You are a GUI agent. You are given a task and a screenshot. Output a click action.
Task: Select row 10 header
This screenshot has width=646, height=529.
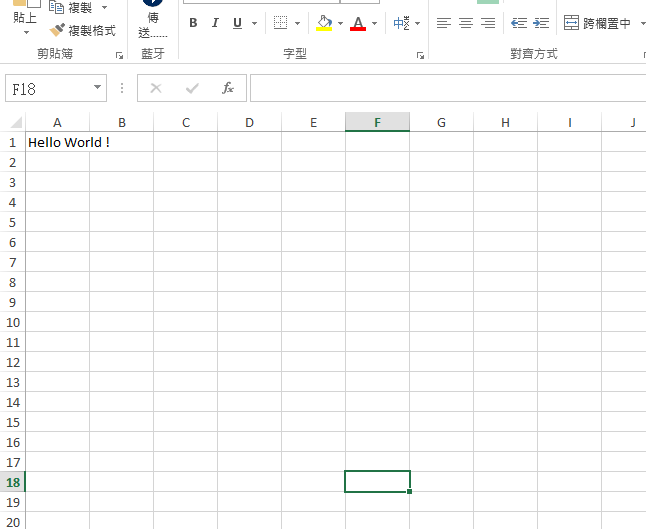tap(12, 322)
